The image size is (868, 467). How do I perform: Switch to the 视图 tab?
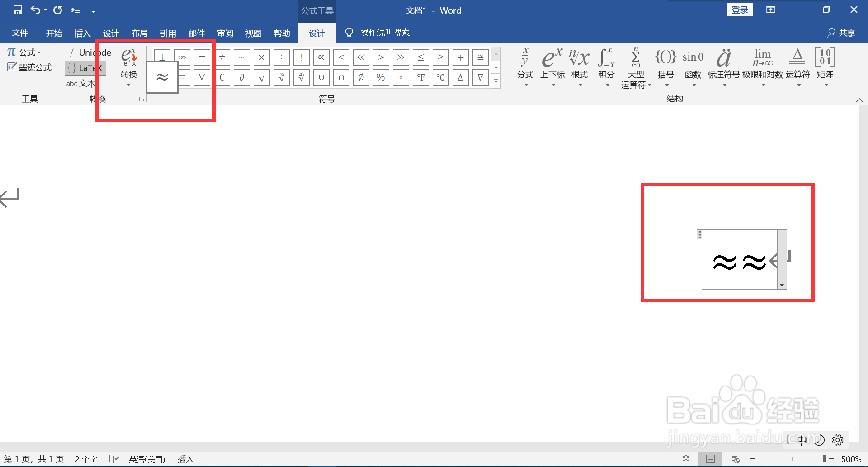pos(253,33)
